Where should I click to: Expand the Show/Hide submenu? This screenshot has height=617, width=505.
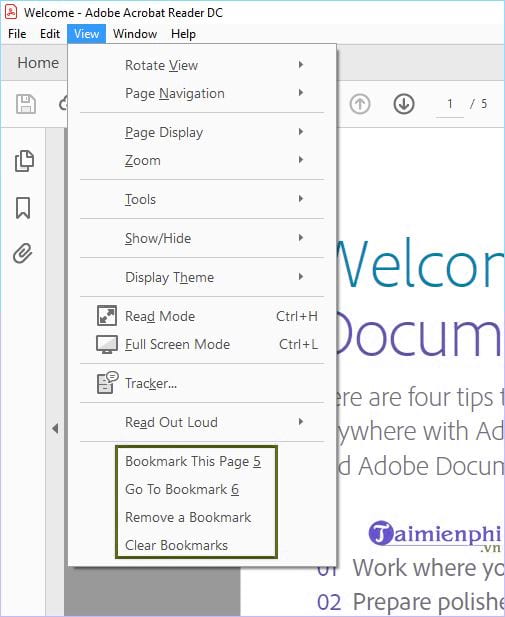pyautogui.click(x=202, y=238)
